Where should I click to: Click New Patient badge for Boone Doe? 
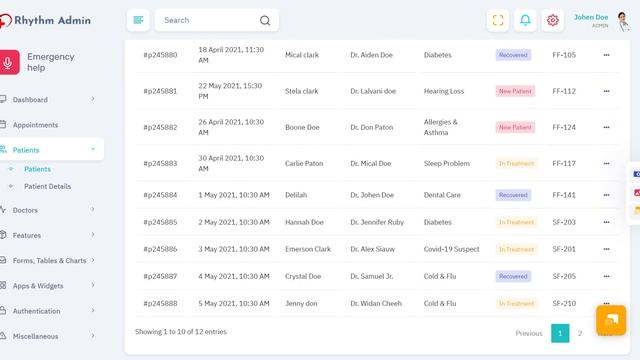[515, 127]
